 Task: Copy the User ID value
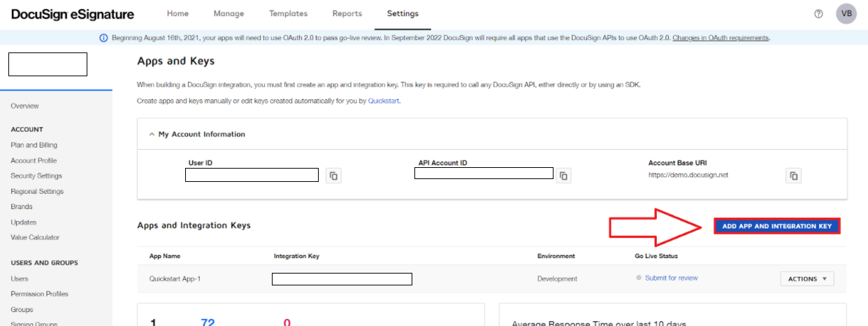tap(334, 176)
